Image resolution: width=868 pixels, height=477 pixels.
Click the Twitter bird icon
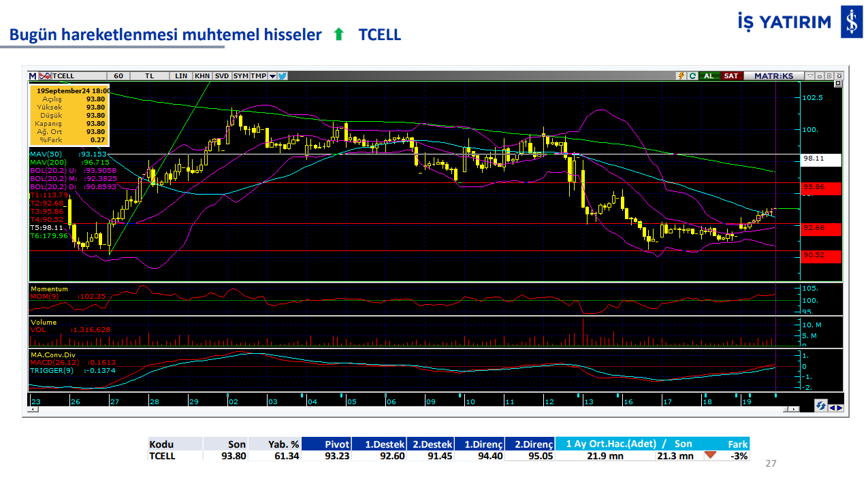tap(283, 76)
